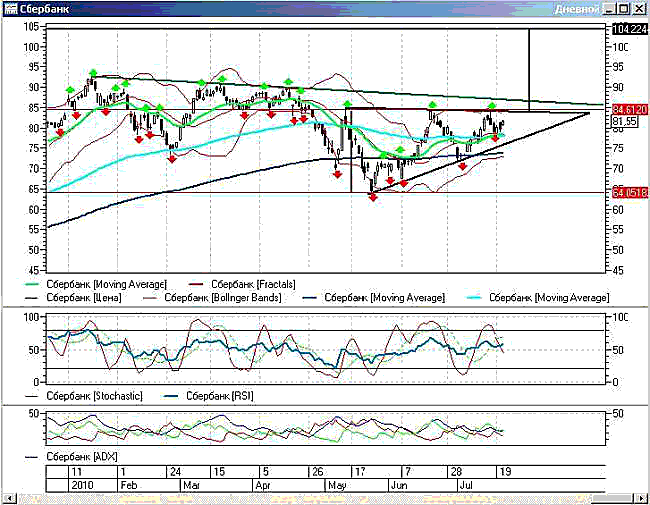Image resolution: width=650 pixels, height=505 pixels.
Task: Click the 104.224 price level label
Action: [x=629, y=29]
